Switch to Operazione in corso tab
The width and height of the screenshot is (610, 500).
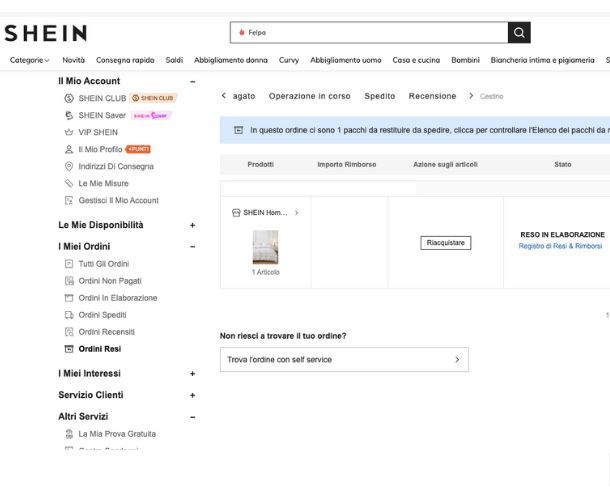click(310, 96)
